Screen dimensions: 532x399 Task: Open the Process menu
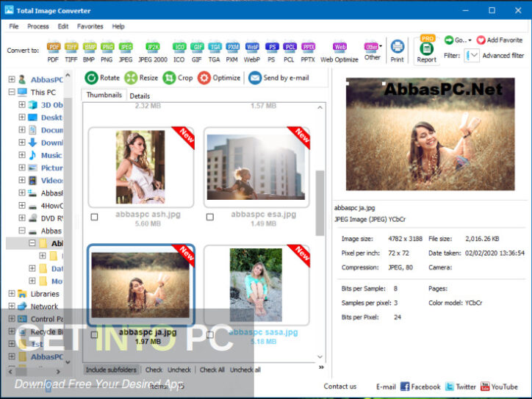coord(38,26)
